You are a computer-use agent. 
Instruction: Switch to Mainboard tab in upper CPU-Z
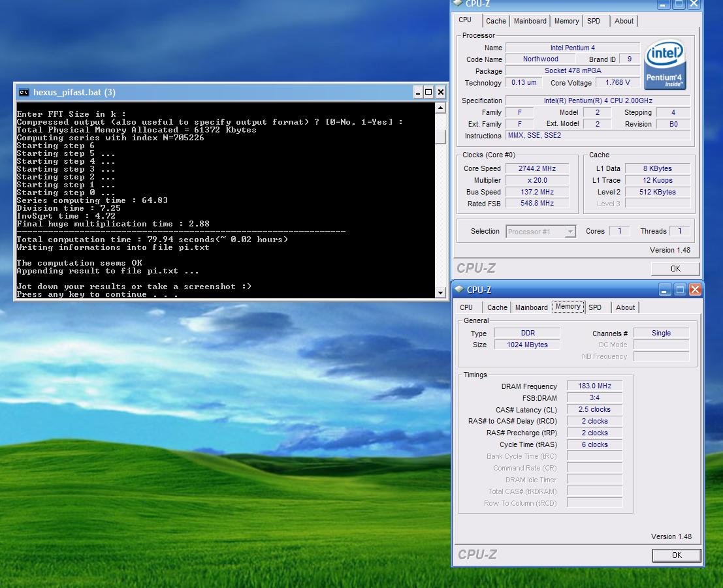530,21
